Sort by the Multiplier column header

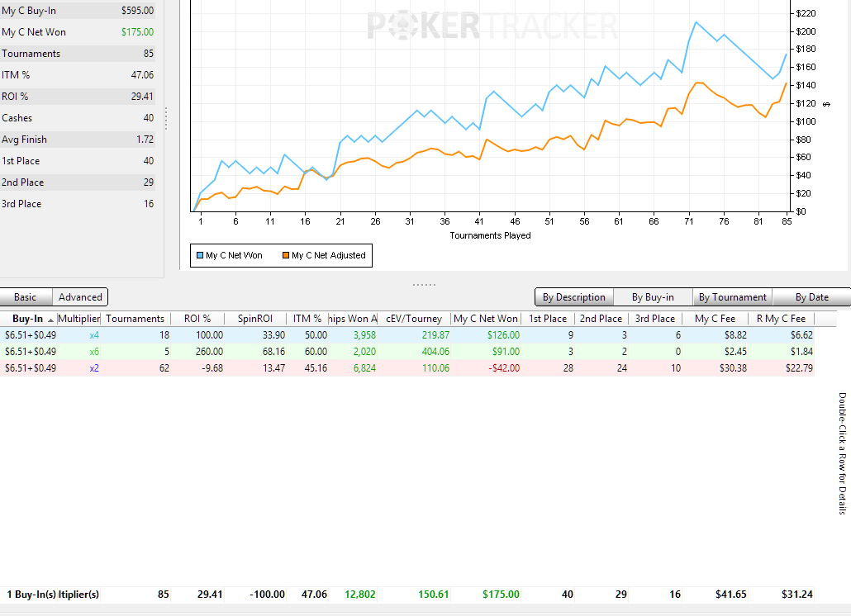click(79, 319)
